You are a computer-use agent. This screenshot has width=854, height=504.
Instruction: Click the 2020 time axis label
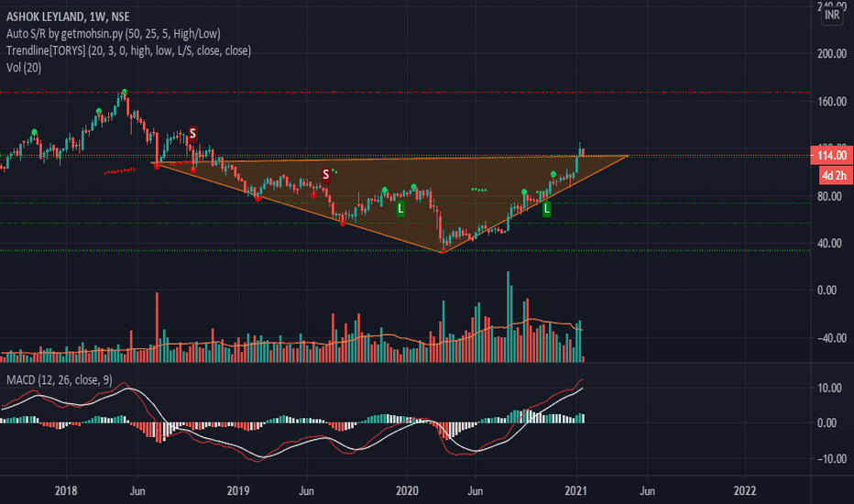pyautogui.click(x=407, y=491)
